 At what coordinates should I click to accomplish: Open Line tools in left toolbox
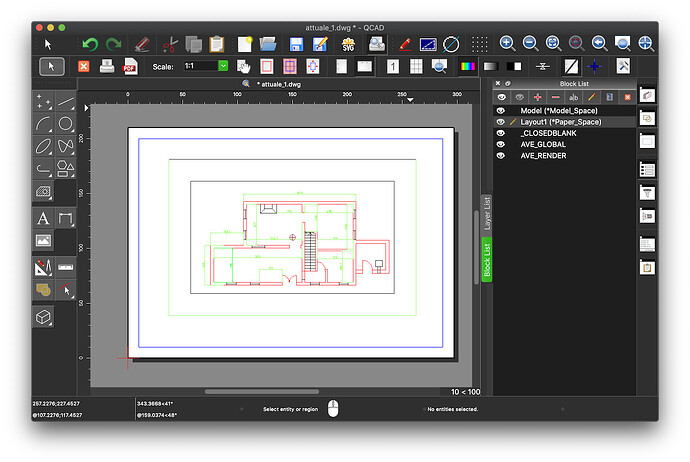pos(66,101)
